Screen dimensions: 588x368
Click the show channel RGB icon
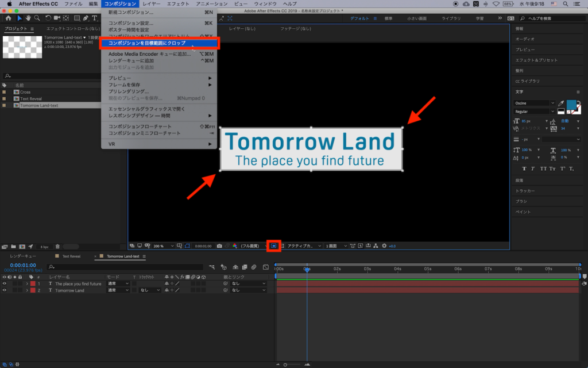(235, 246)
